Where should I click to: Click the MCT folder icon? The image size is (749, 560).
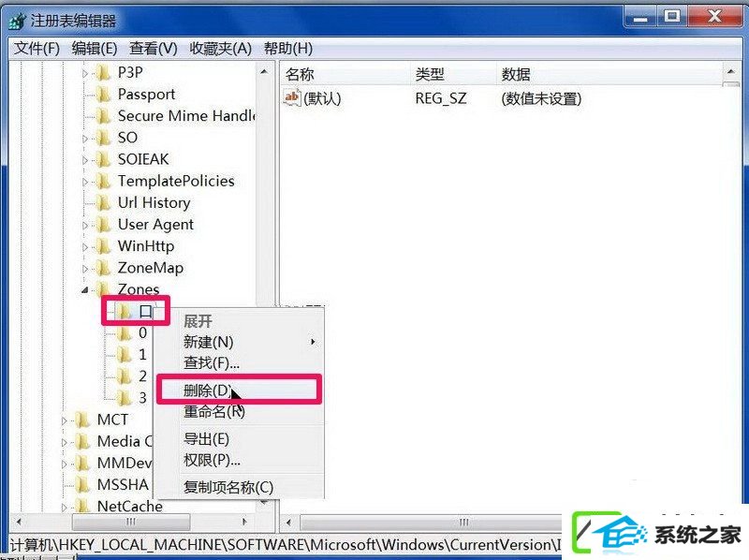point(82,420)
